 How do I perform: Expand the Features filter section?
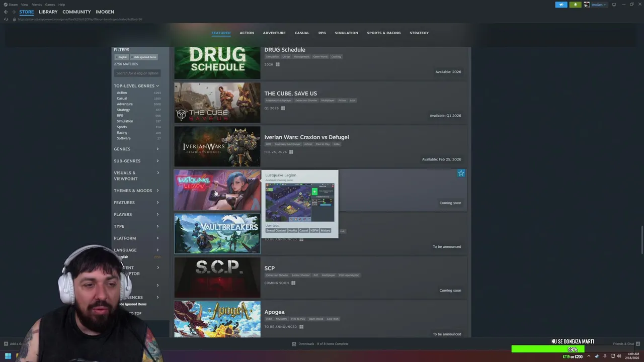136,203
